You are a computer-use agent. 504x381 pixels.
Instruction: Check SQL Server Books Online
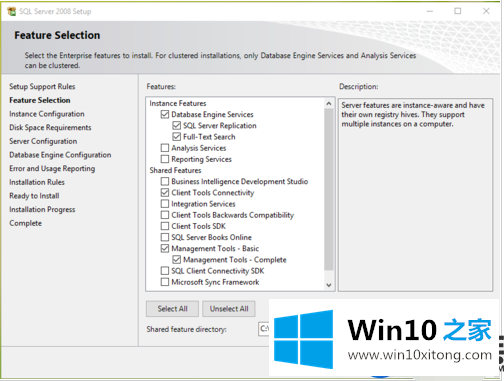click(x=165, y=237)
